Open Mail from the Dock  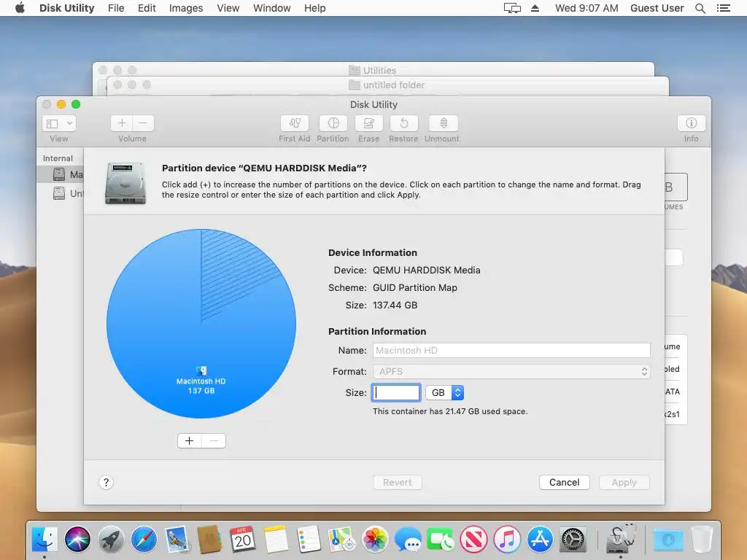pyautogui.click(x=177, y=540)
